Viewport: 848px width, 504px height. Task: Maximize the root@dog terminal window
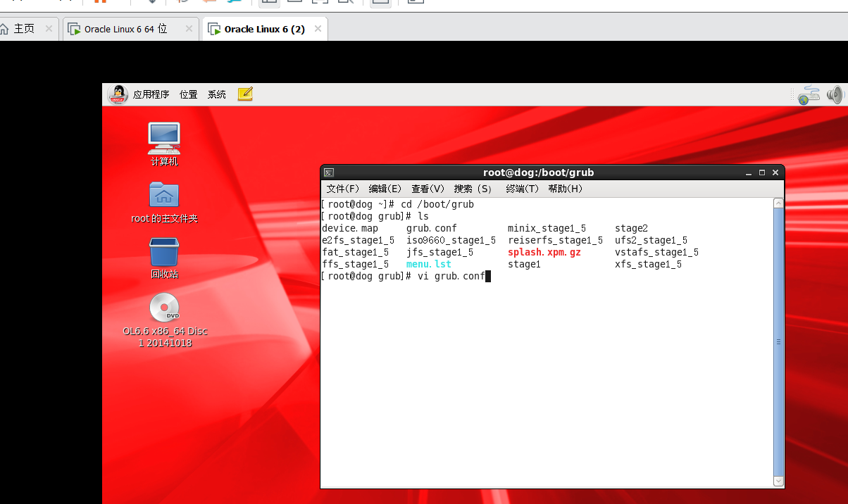click(x=761, y=172)
